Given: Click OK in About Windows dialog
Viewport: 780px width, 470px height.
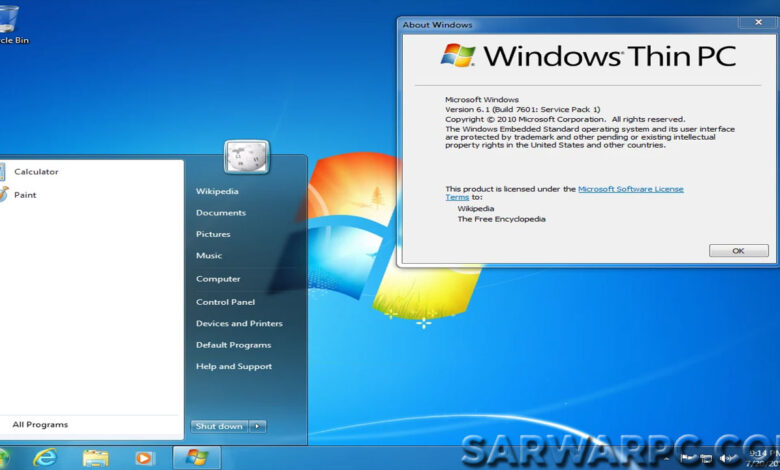Looking at the screenshot, I should click(738, 251).
